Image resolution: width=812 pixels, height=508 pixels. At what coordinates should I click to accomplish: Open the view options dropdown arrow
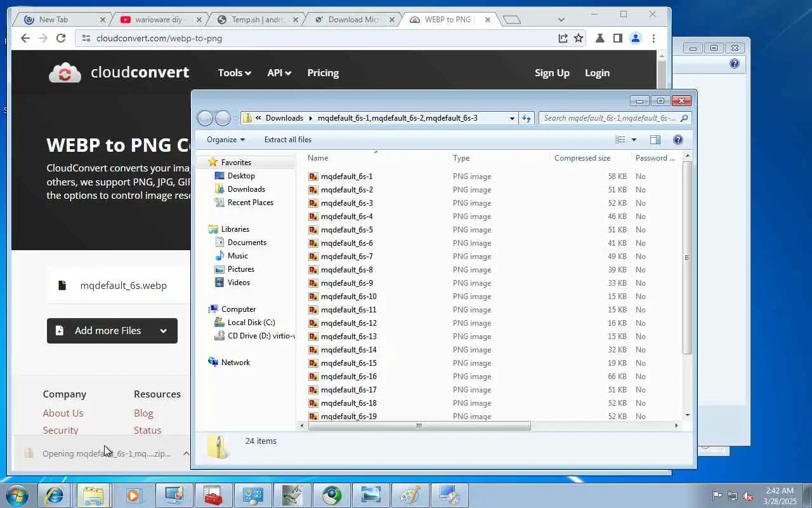634,140
